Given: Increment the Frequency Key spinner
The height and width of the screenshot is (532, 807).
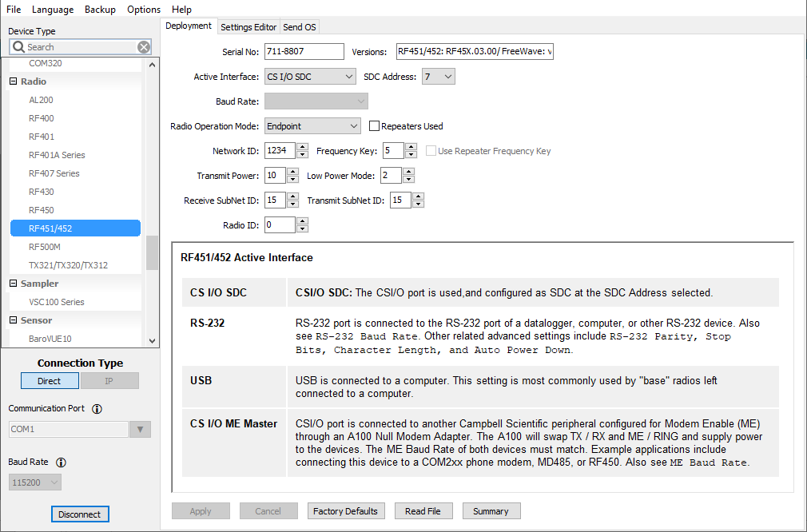Looking at the screenshot, I should coord(411,147).
